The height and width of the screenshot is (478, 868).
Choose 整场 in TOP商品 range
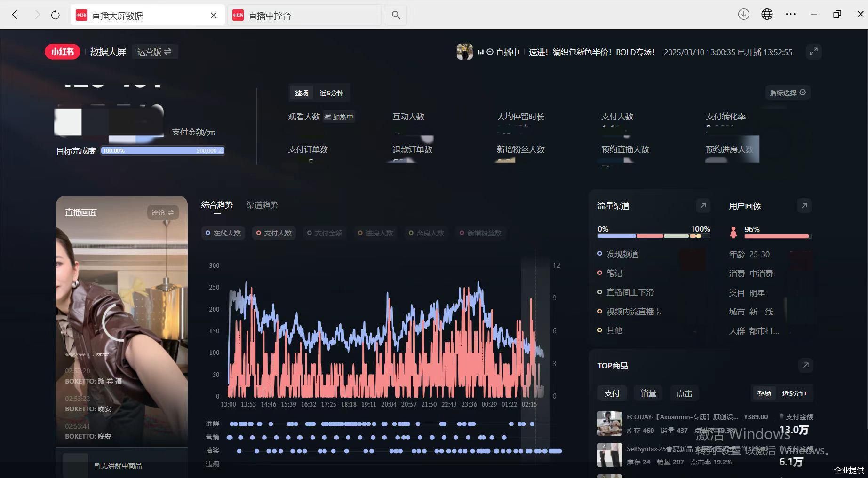764,393
